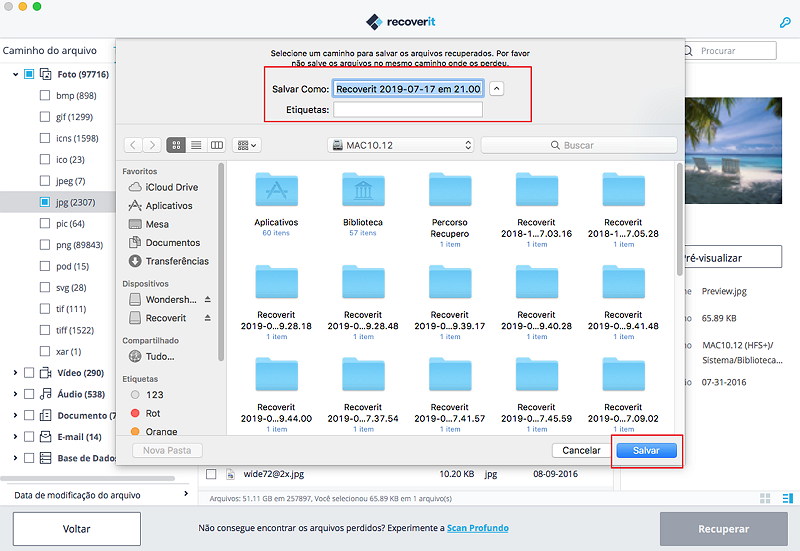Open the Scan Profundo link

click(x=478, y=528)
